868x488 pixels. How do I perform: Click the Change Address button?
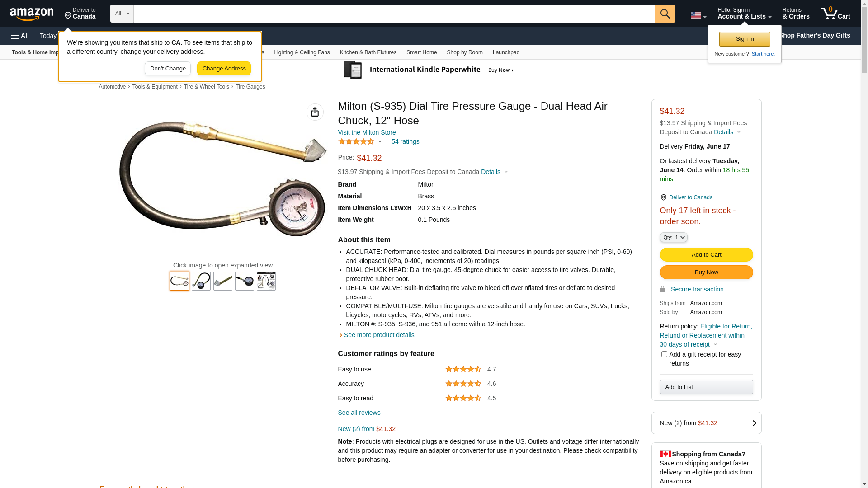click(x=224, y=69)
